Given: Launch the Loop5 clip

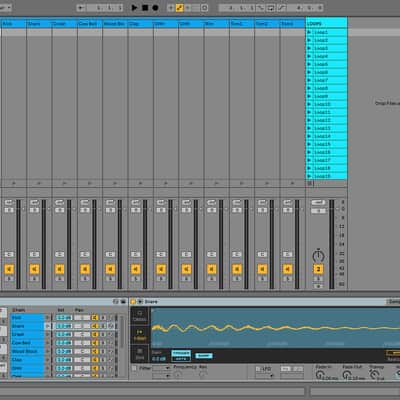Looking at the screenshot, I should click(309, 64).
